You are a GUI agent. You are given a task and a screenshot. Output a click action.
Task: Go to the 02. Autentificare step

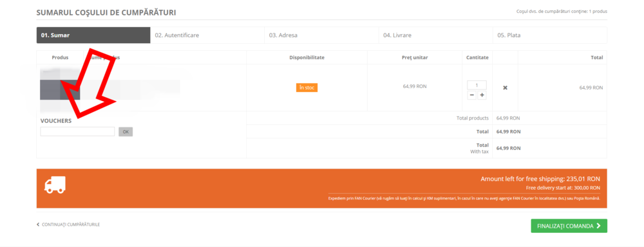pyautogui.click(x=207, y=35)
